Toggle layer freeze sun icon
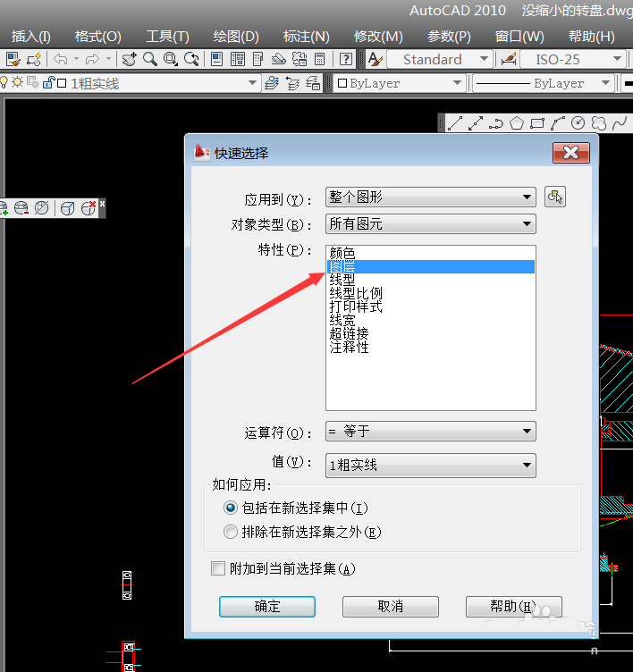This screenshot has height=672, width=633. [x=17, y=82]
